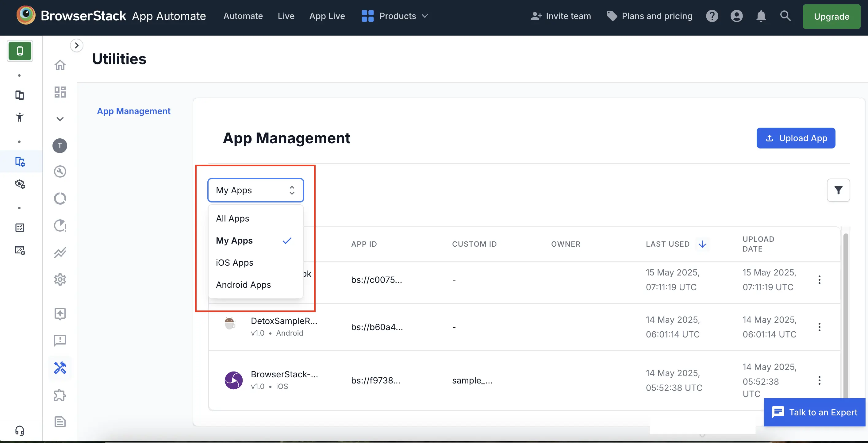Click the accessibility person icon in left rail

click(20, 117)
